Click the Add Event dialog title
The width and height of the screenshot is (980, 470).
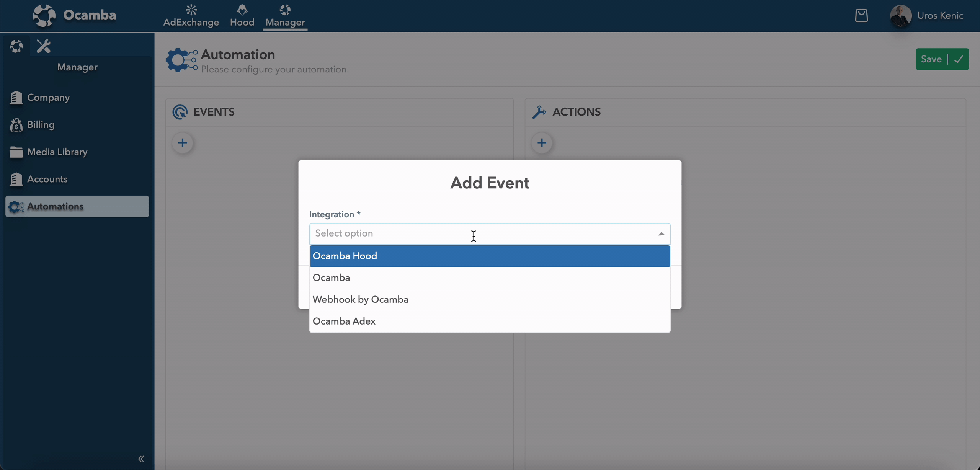490,183
